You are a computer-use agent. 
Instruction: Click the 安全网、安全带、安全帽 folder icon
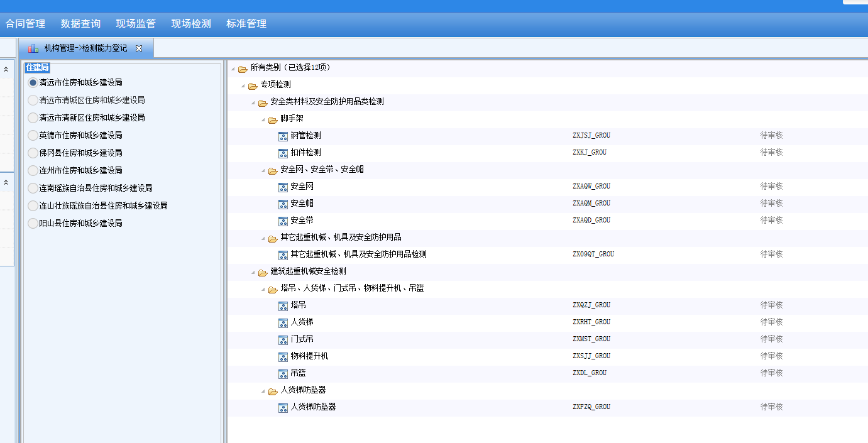click(273, 170)
